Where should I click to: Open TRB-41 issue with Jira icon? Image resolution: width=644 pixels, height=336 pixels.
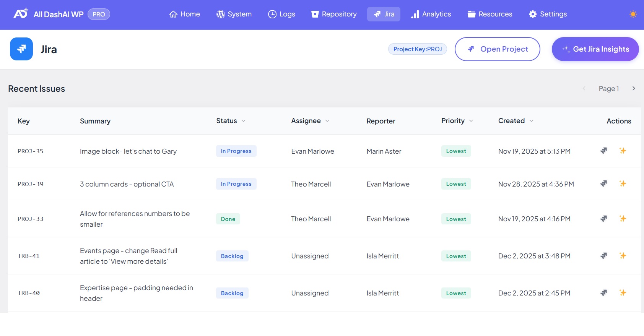pyautogui.click(x=603, y=256)
